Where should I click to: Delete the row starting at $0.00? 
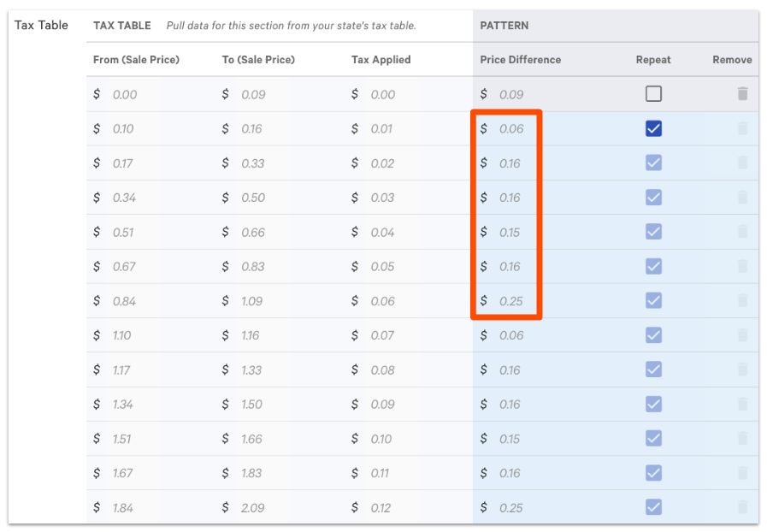click(x=742, y=94)
